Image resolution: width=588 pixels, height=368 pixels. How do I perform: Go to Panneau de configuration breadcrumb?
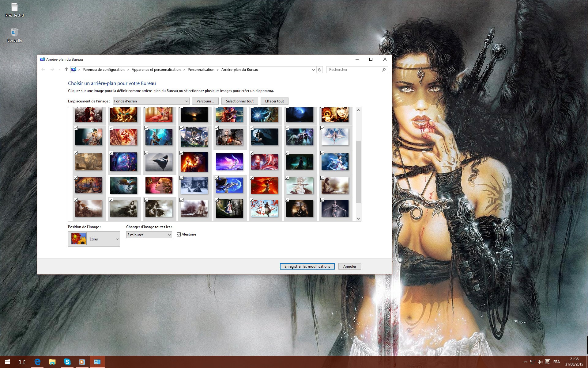coord(104,70)
